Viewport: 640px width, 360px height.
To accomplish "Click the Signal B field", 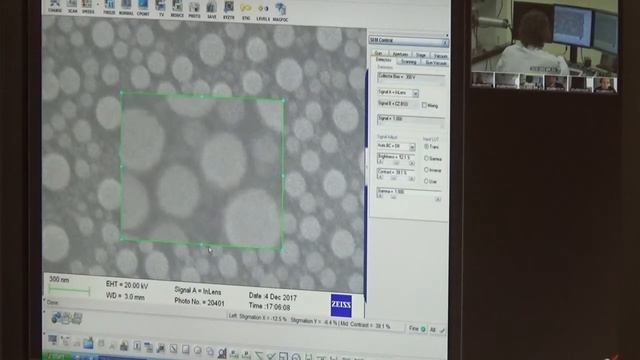I will 398,104.
